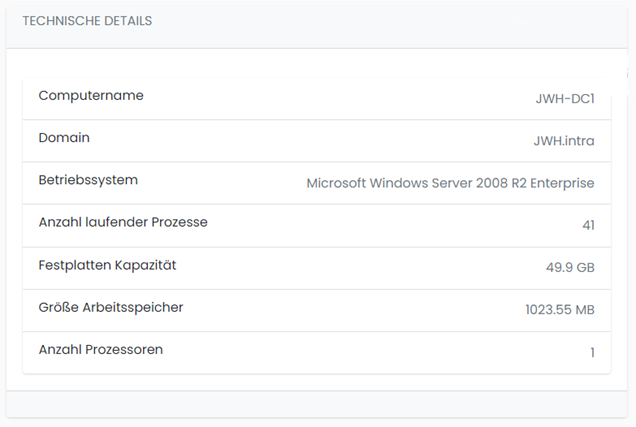
Task: Click the 49.9 GB disk capacity value
Action: [x=570, y=268]
